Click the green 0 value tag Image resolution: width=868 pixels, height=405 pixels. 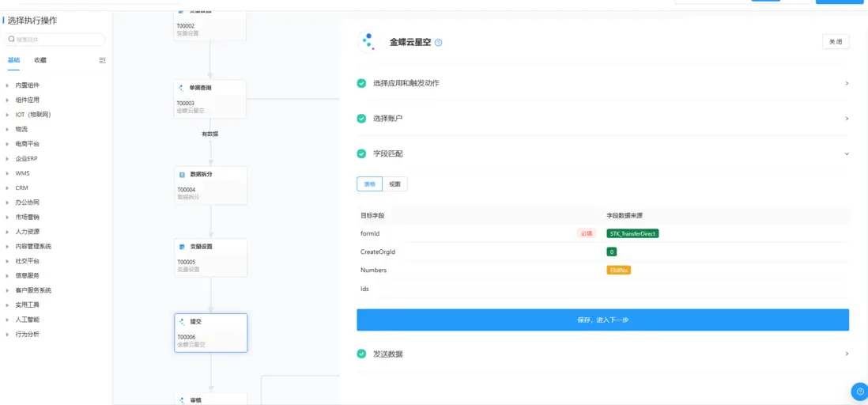click(612, 252)
